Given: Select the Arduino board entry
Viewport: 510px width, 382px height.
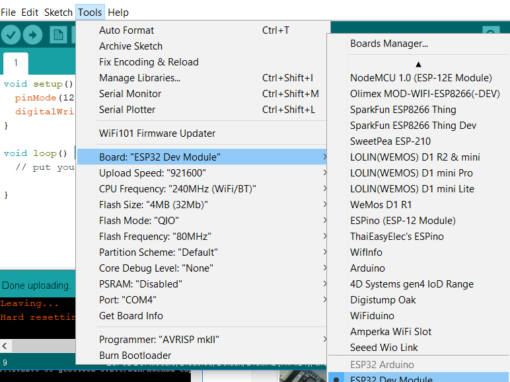Looking at the screenshot, I should point(419,268).
